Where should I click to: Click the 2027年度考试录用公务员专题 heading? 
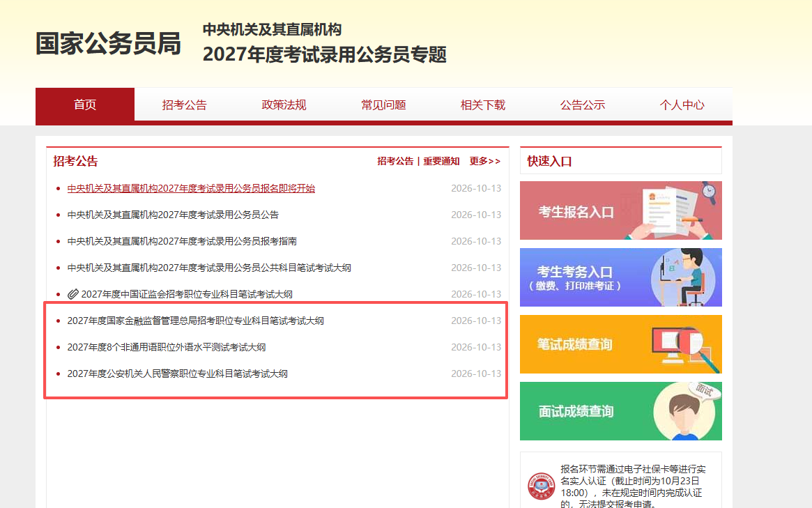click(325, 54)
